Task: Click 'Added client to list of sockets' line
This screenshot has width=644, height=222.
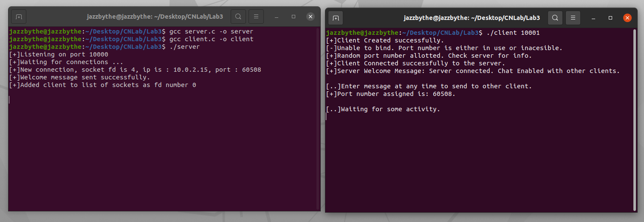Action: coord(102,85)
